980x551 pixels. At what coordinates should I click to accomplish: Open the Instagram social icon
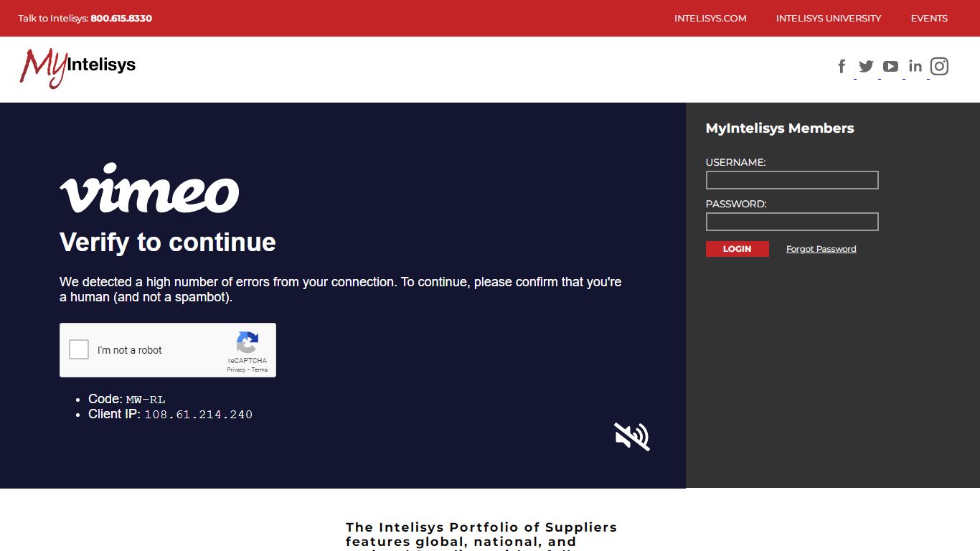point(939,67)
